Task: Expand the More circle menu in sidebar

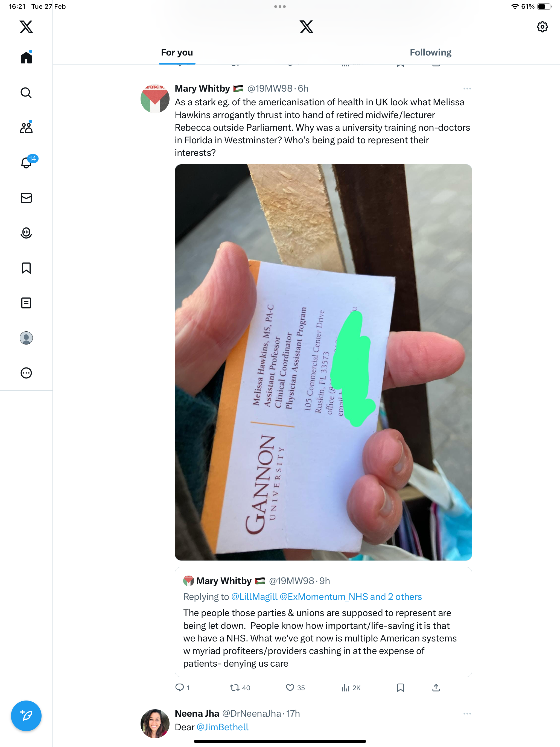Action: [x=26, y=373]
